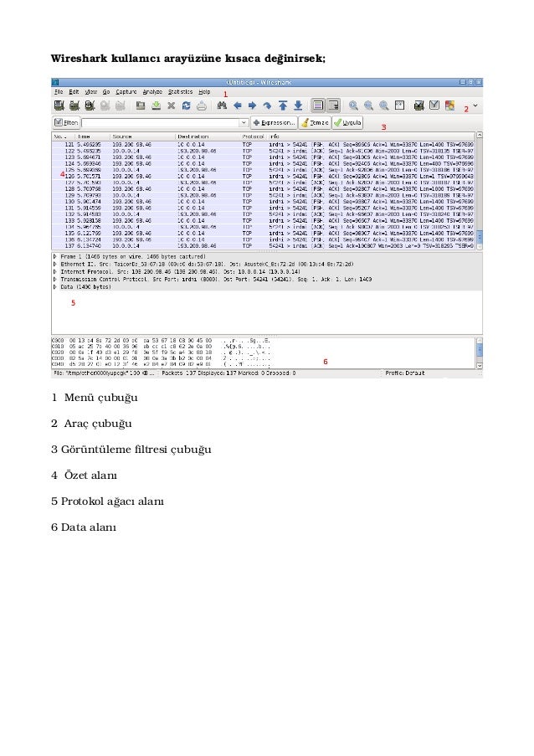This screenshot has width=534, height=756.
Task: Expand the Internet Protocol tree node
Action: click(x=55, y=271)
